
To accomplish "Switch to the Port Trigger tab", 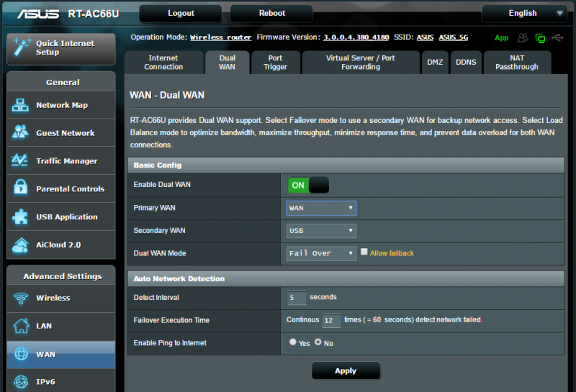I will (x=275, y=63).
